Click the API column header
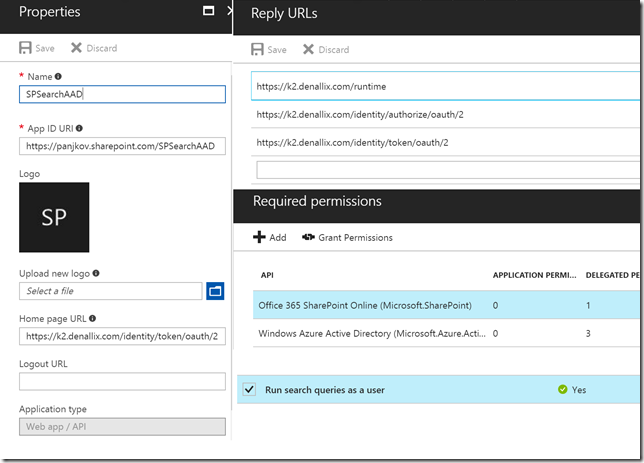Image resolution: width=644 pixels, height=463 pixels. tap(267, 275)
